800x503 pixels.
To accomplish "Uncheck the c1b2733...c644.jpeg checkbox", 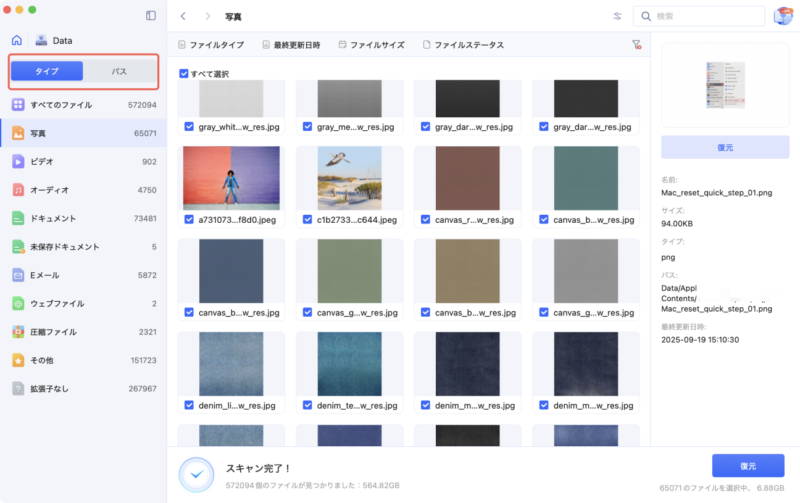I will (307, 220).
